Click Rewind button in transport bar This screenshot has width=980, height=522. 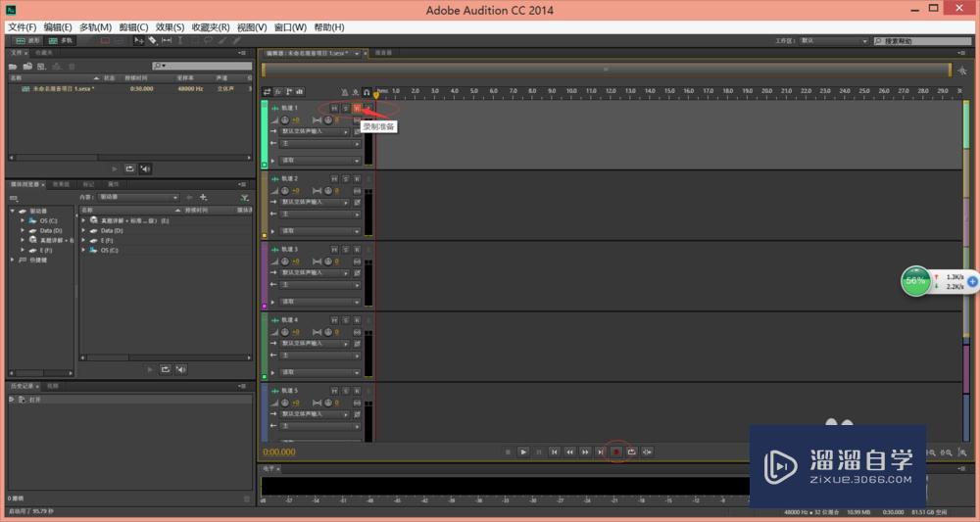(x=569, y=451)
